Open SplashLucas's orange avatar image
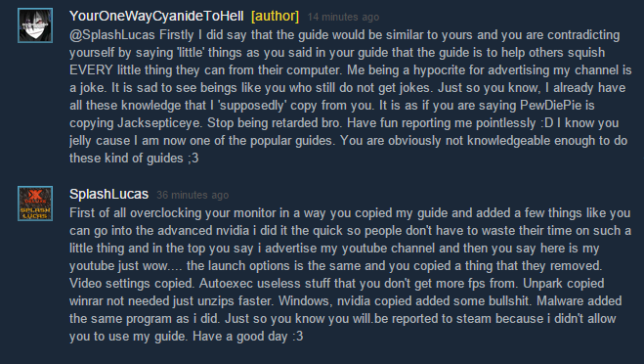The height and width of the screenshot is (364, 644). [35, 204]
